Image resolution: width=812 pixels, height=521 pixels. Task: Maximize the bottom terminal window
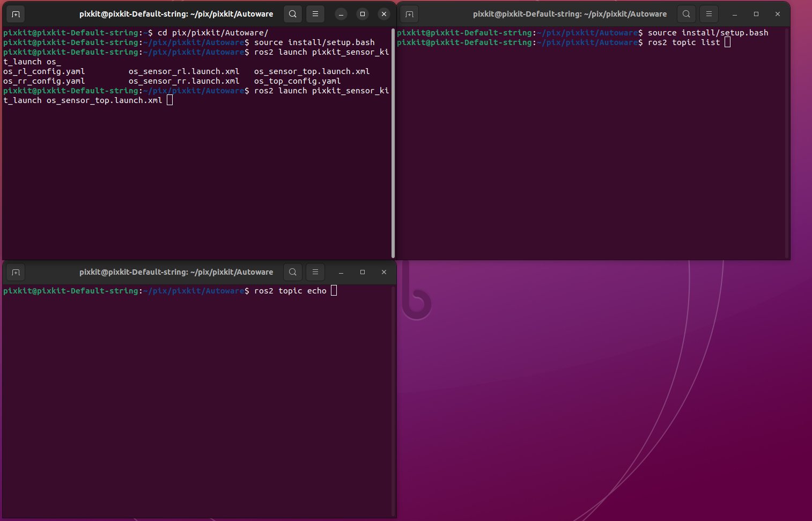pos(363,272)
